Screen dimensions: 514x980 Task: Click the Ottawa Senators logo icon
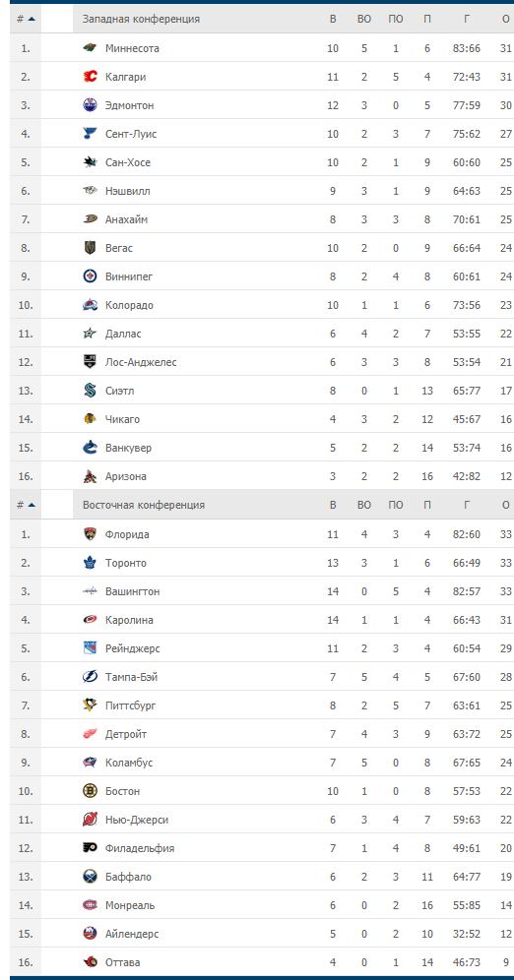coord(90,962)
